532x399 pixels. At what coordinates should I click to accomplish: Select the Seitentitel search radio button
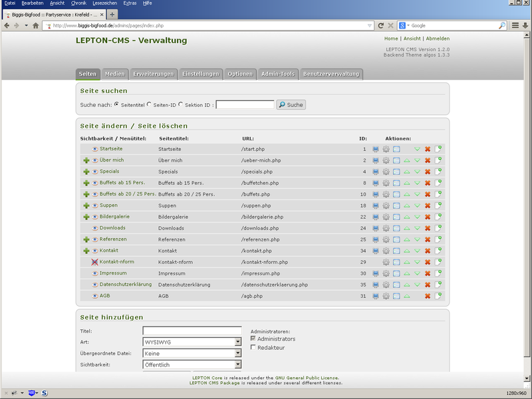pyautogui.click(x=117, y=104)
